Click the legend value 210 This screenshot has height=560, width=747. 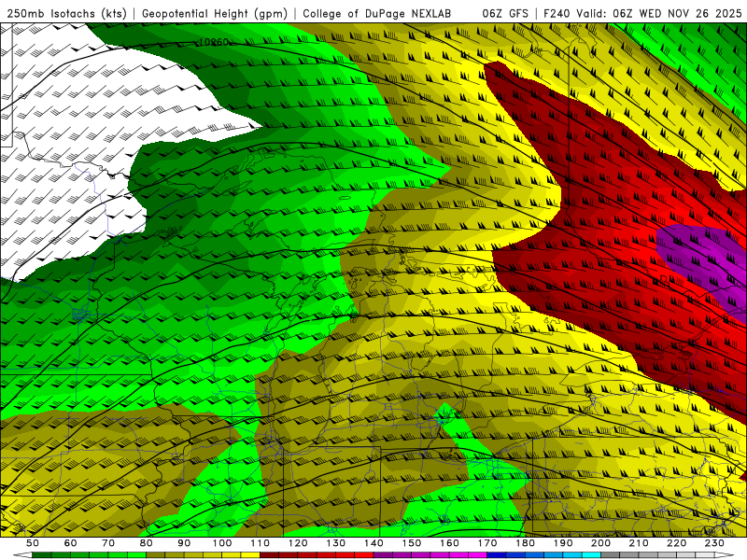(639, 543)
